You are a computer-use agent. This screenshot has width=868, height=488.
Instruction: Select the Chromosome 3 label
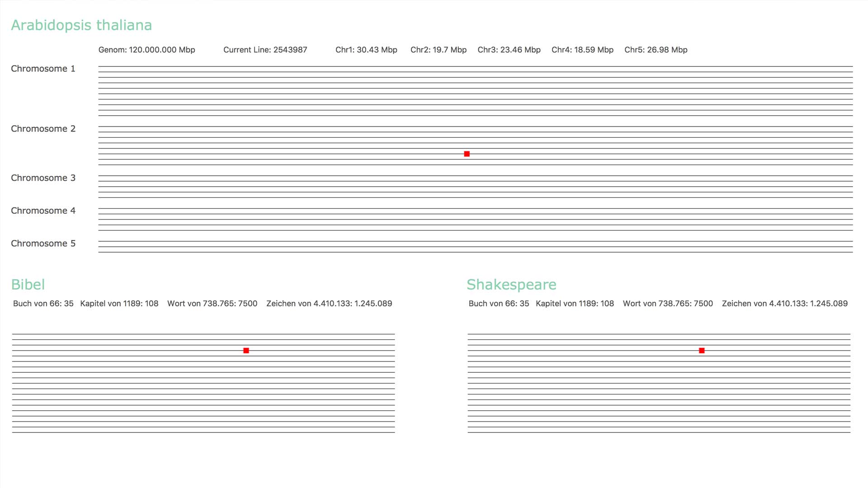coord(43,178)
